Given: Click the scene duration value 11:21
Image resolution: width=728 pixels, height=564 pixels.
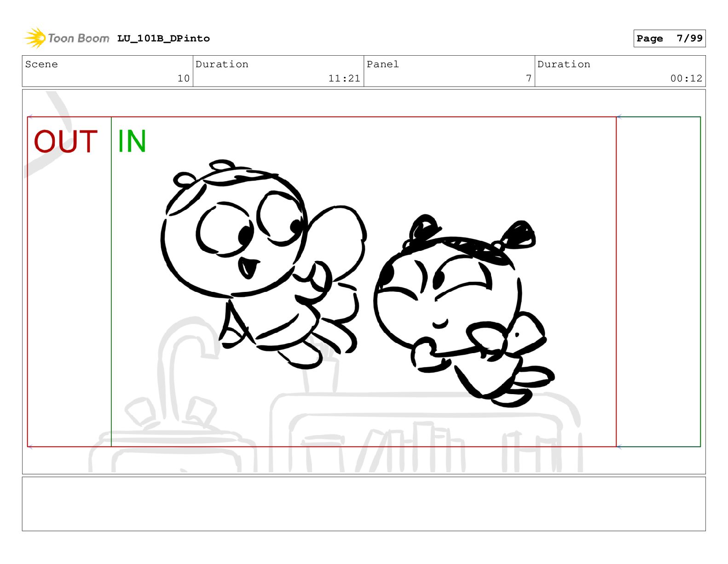Looking at the screenshot, I should 344,79.
